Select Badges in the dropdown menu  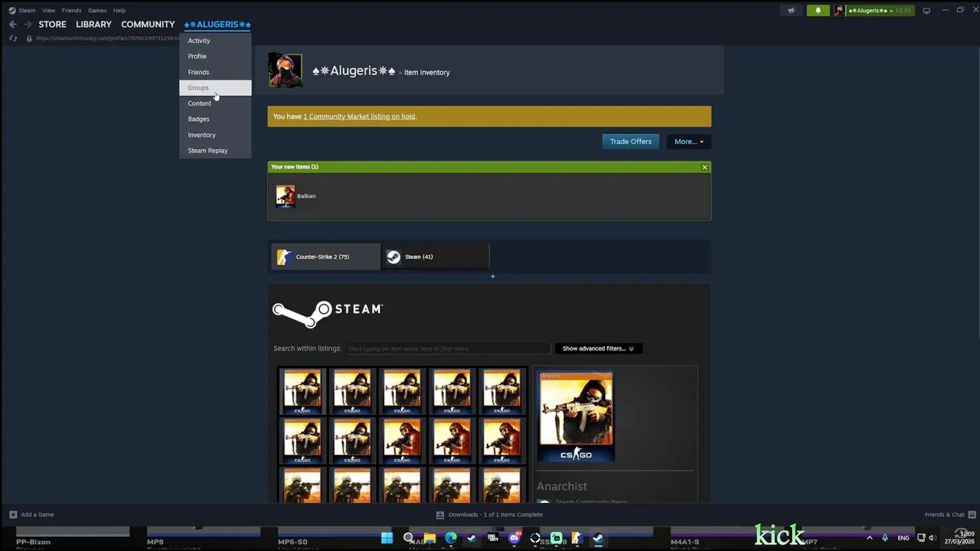tap(215, 119)
